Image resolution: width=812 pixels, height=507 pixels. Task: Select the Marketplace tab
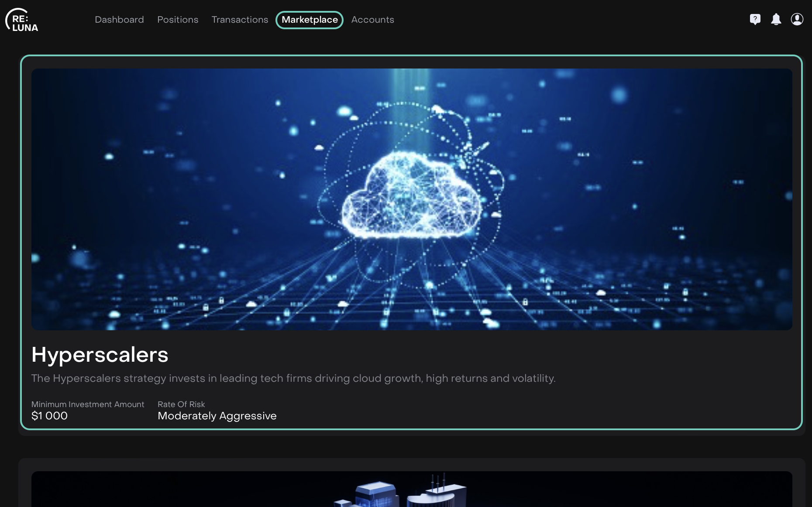tap(310, 20)
